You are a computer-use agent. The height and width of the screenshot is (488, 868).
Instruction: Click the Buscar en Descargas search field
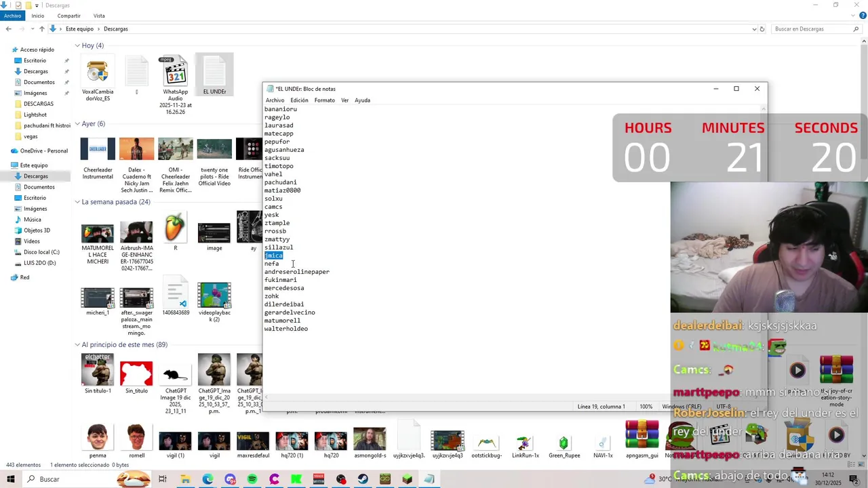816,29
